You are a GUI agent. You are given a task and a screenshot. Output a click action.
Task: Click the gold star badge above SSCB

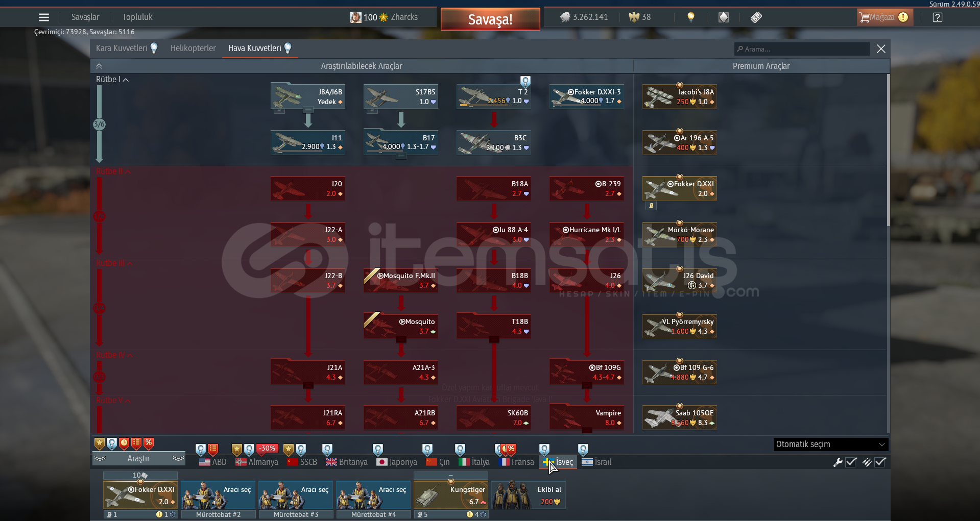(x=289, y=450)
